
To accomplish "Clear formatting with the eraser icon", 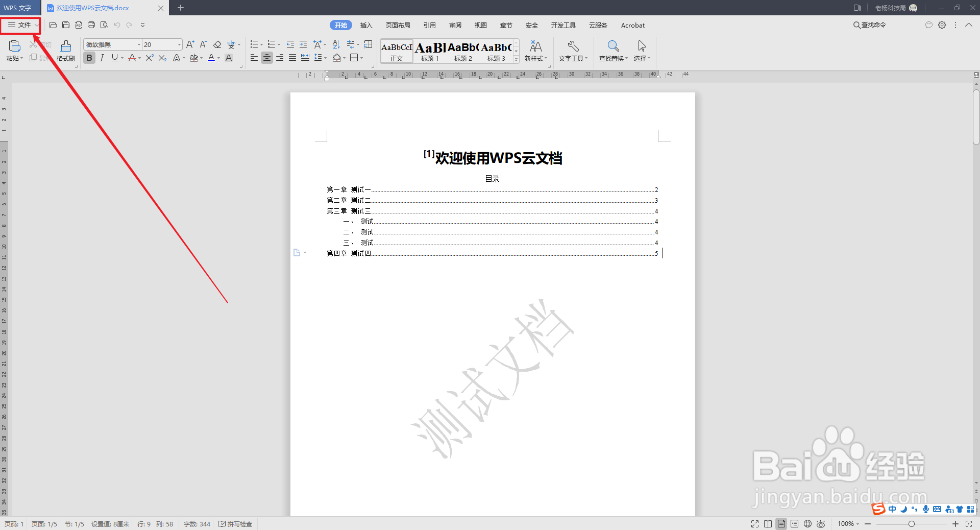I will point(216,44).
